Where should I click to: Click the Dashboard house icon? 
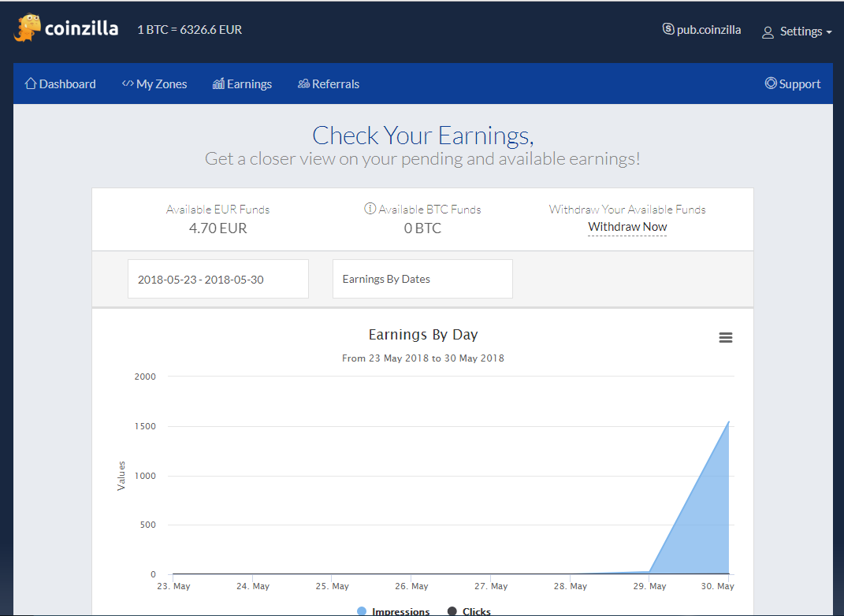(x=31, y=83)
